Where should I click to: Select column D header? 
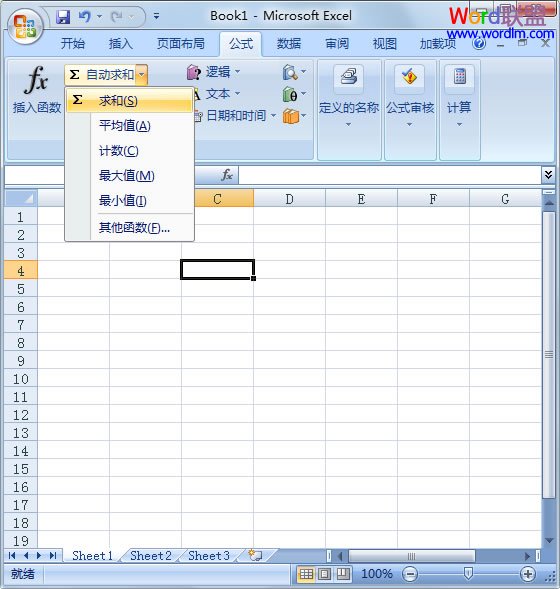coord(289,199)
